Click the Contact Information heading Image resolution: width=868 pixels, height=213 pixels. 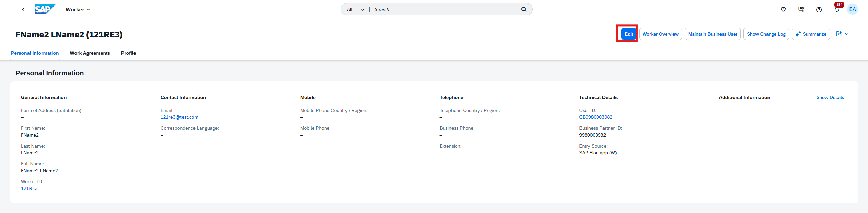[x=183, y=97]
